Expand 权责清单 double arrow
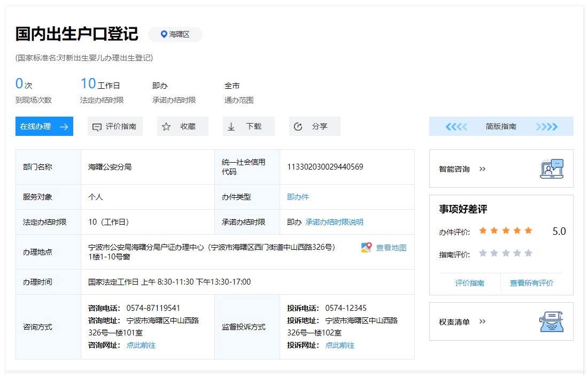Image resolution: width=588 pixels, height=375 pixels. coord(482,322)
